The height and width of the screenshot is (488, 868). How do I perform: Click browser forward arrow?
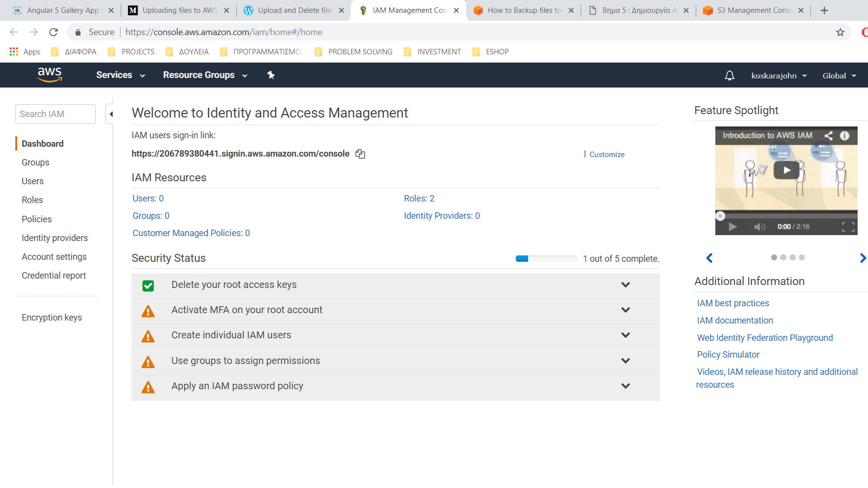click(34, 32)
